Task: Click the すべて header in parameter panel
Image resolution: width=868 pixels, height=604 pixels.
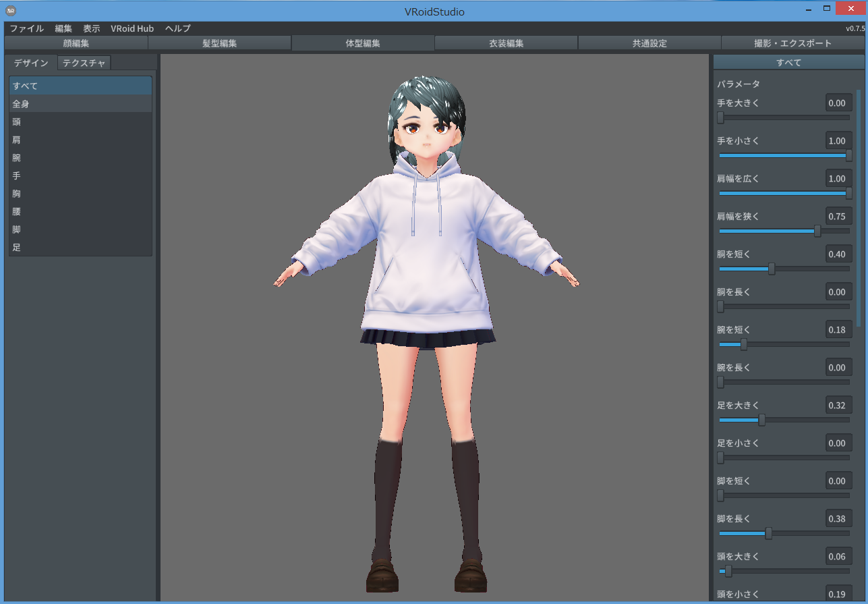Action: pos(788,63)
